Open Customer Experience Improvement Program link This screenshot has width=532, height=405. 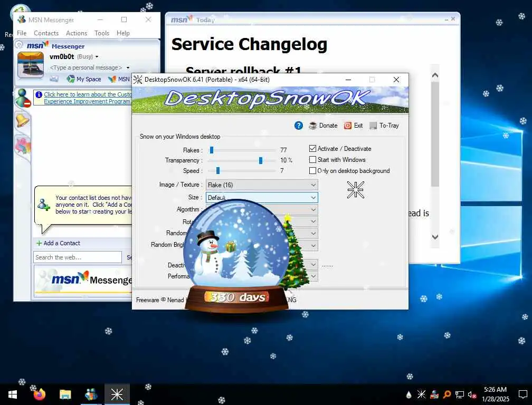coord(88,98)
